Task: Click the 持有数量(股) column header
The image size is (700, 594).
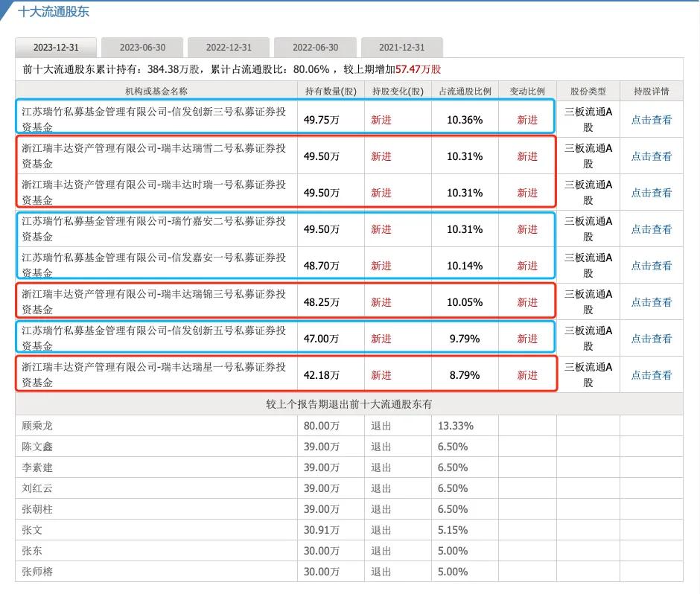Action: pos(329,91)
